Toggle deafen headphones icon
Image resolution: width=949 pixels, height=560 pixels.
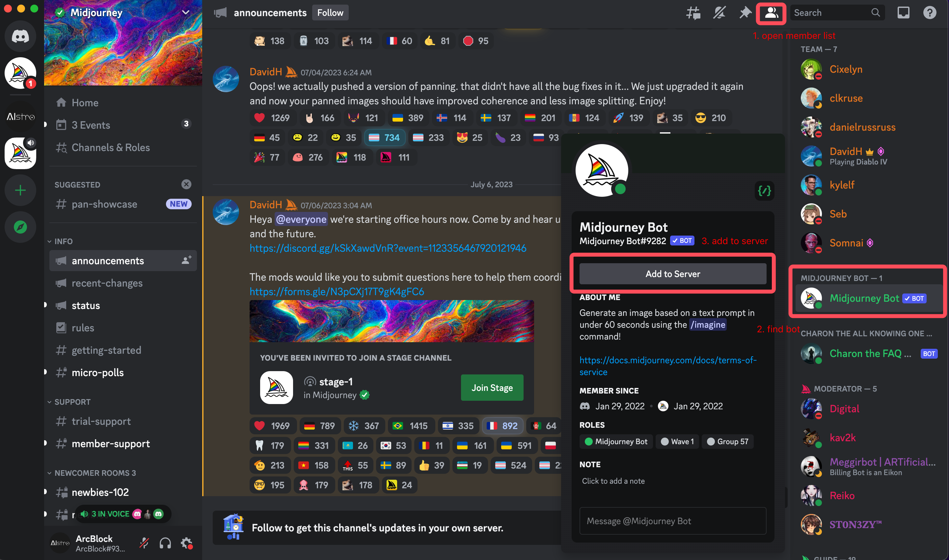165,543
